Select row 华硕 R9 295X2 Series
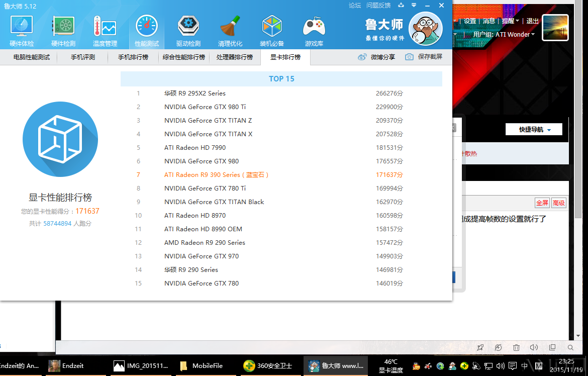The image size is (588, 376). (x=281, y=93)
